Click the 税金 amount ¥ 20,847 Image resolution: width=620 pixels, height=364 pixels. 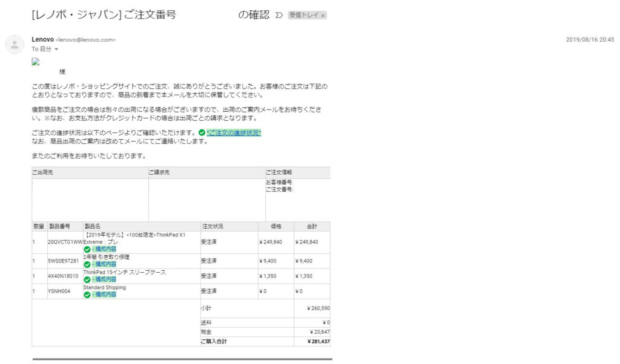320,332
